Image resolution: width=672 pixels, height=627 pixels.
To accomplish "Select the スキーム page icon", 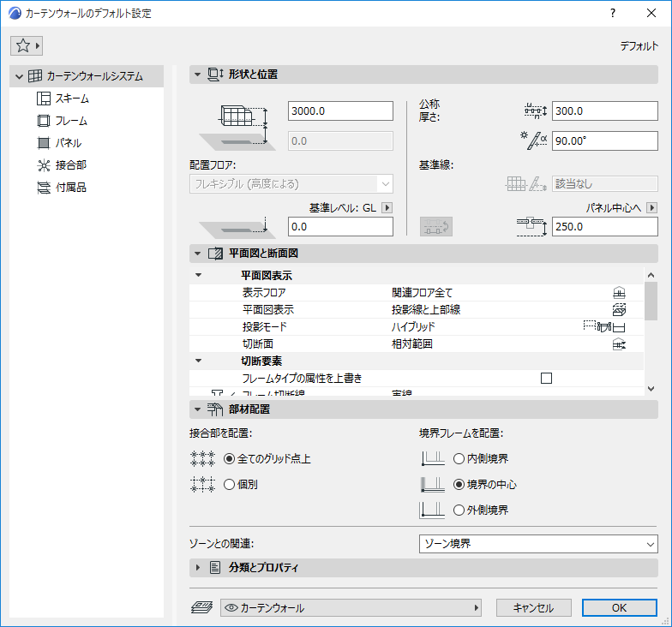I will (x=43, y=99).
